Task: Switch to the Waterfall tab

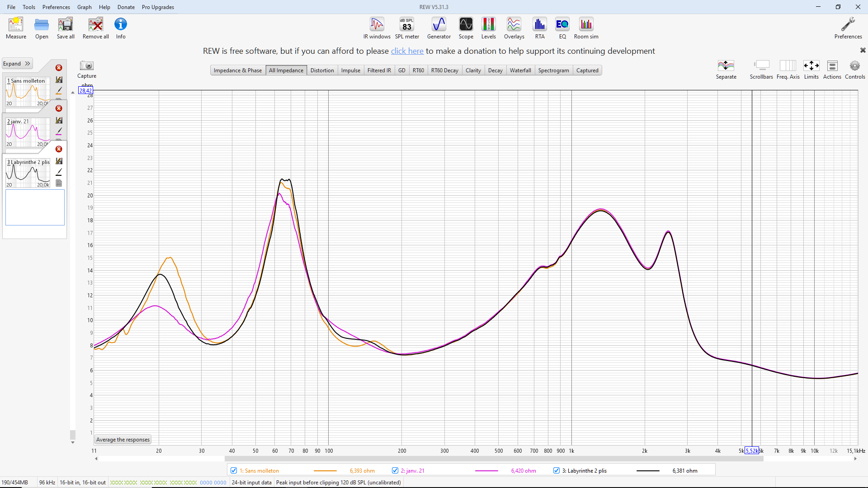Action: 520,70
